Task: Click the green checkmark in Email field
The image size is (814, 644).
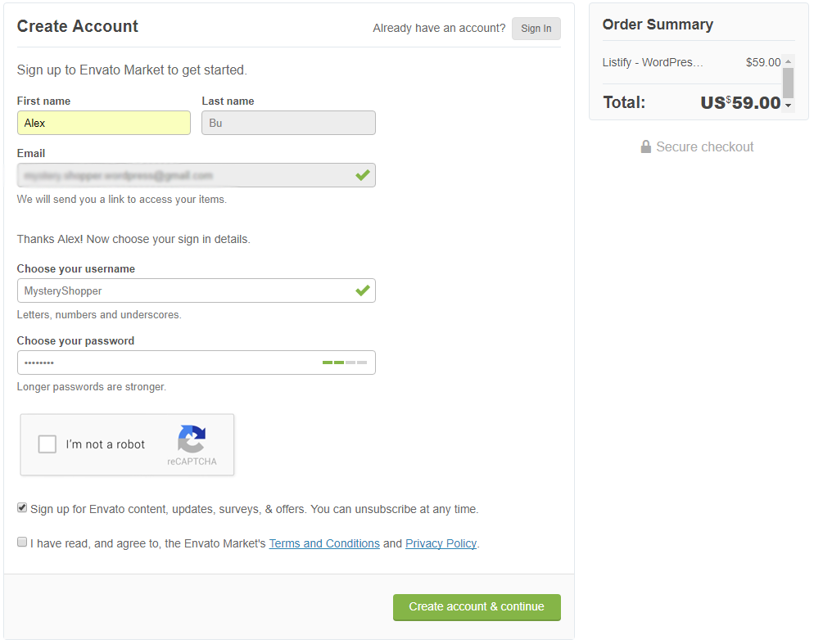Action: click(x=362, y=175)
